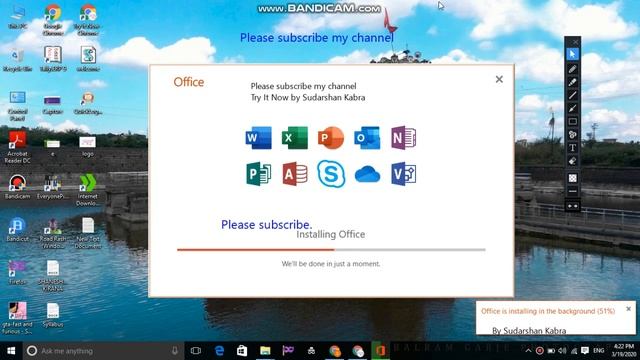Open the Syllabus document on desktop
640x360 pixels.
point(53,315)
